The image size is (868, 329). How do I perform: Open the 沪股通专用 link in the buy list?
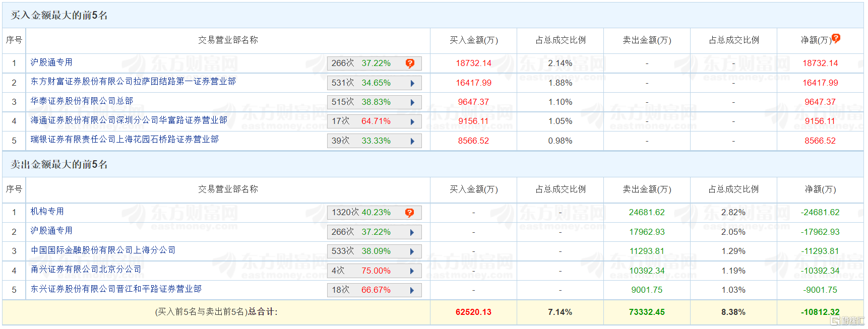tap(51, 62)
